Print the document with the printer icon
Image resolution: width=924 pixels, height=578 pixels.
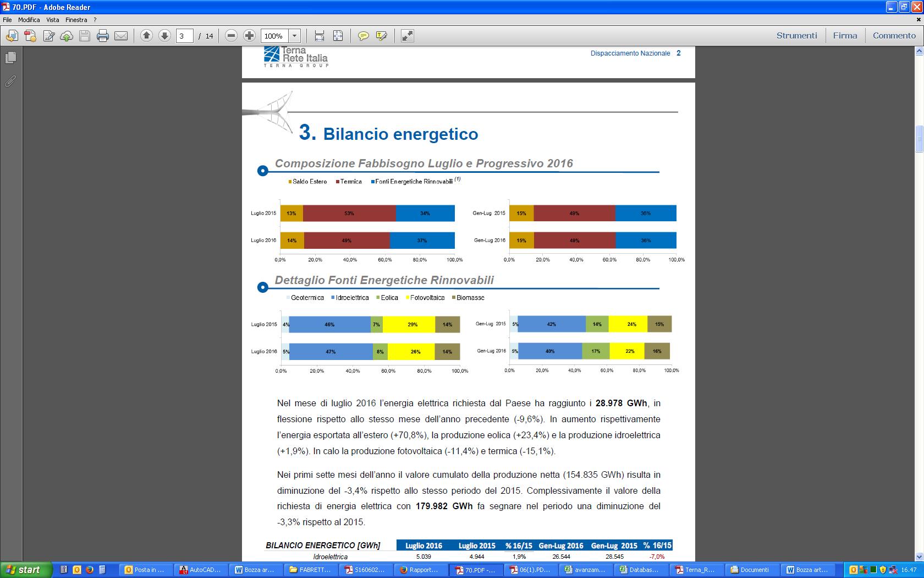tap(103, 36)
